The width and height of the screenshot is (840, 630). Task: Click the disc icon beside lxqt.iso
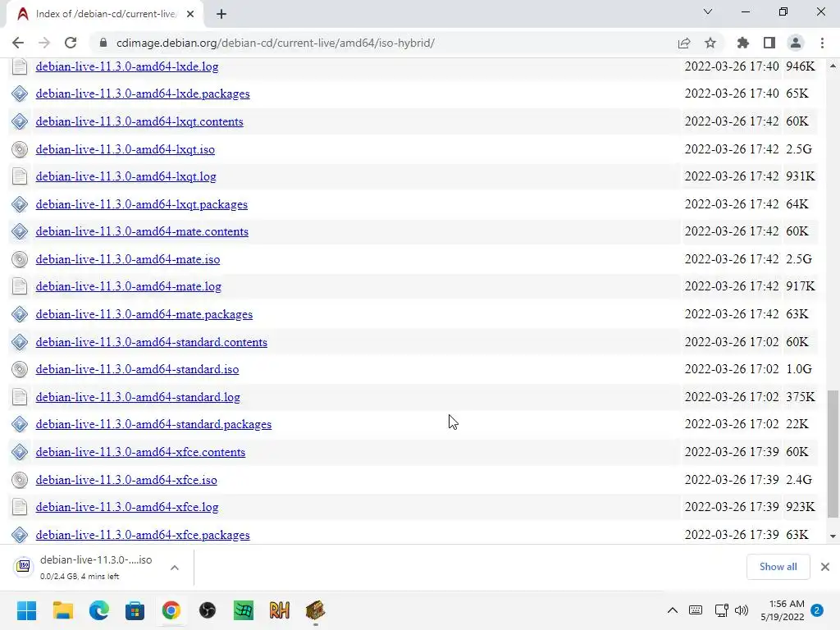[x=20, y=149]
